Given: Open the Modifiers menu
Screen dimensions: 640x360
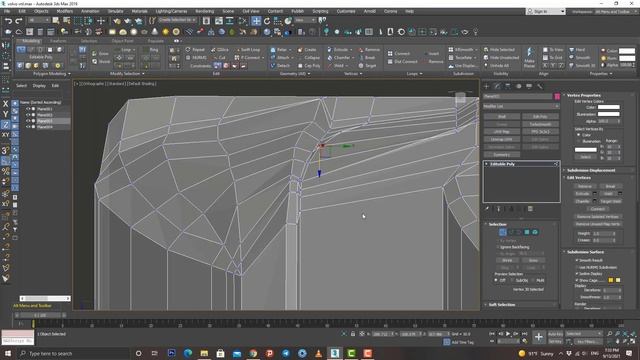Looking at the screenshot, I should 64,11.
